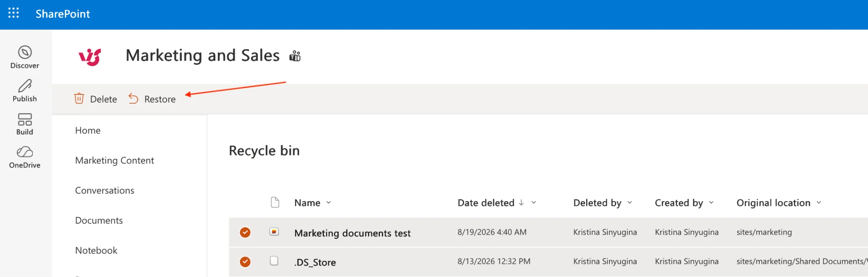Click the Marketing and Sales site logo
This screenshot has width=868, height=277.
coord(90,56)
